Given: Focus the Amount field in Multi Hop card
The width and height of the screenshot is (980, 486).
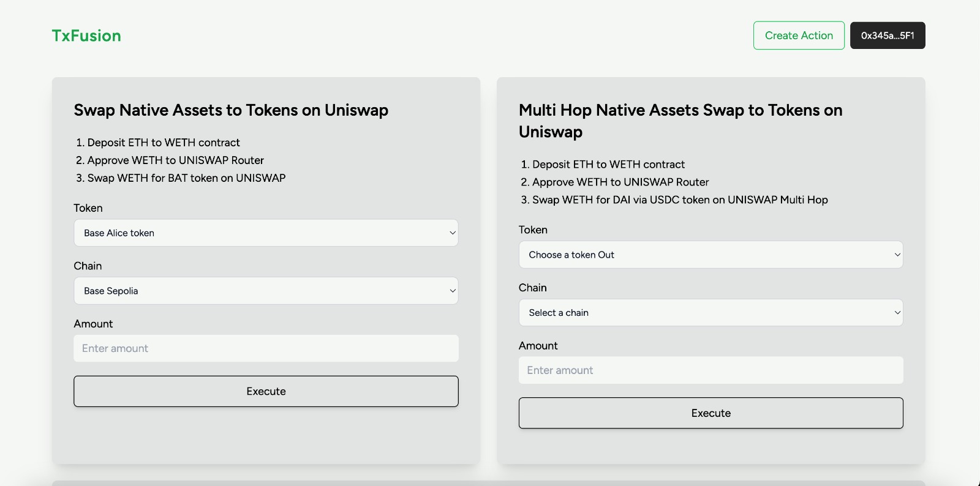Looking at the screenshot, I should coord(710,370).
